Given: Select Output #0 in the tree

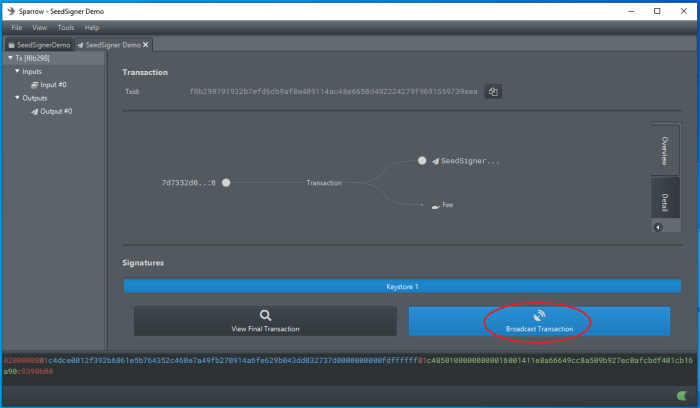Looking at the screenshot, I should [x=56, y=111].
